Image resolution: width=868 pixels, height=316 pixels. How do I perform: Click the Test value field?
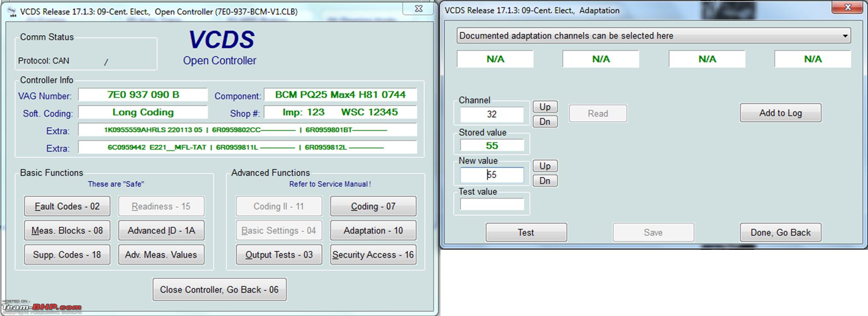[x=492, y=204]
